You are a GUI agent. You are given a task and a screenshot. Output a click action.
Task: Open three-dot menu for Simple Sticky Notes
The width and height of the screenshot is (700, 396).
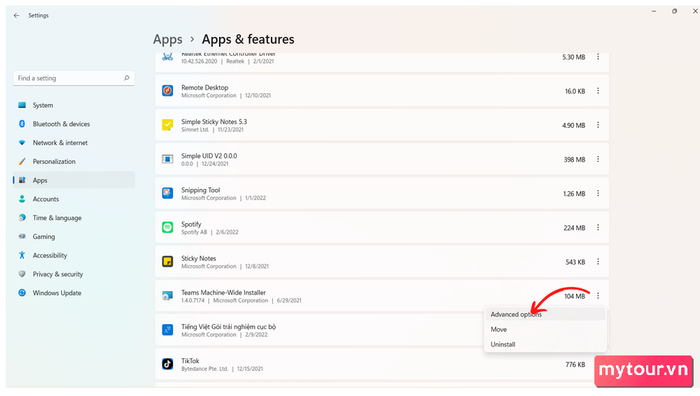coord(598,125)
